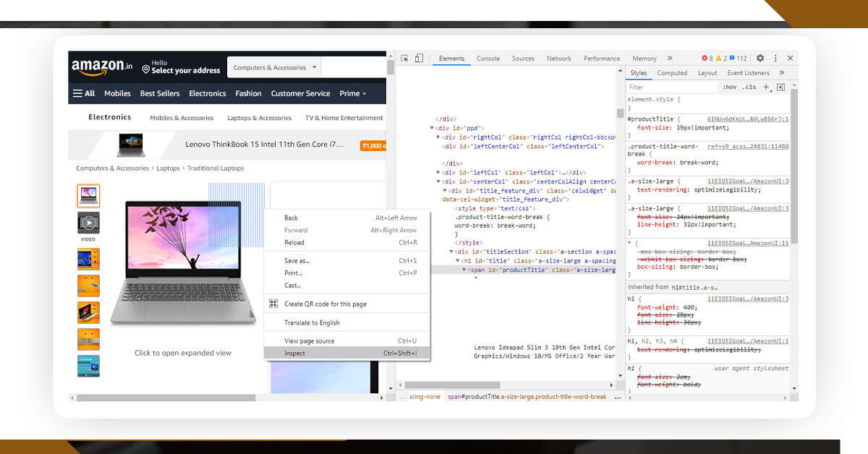
Task: Click the Best Sellers nav link
Action: tap(160, 93)
